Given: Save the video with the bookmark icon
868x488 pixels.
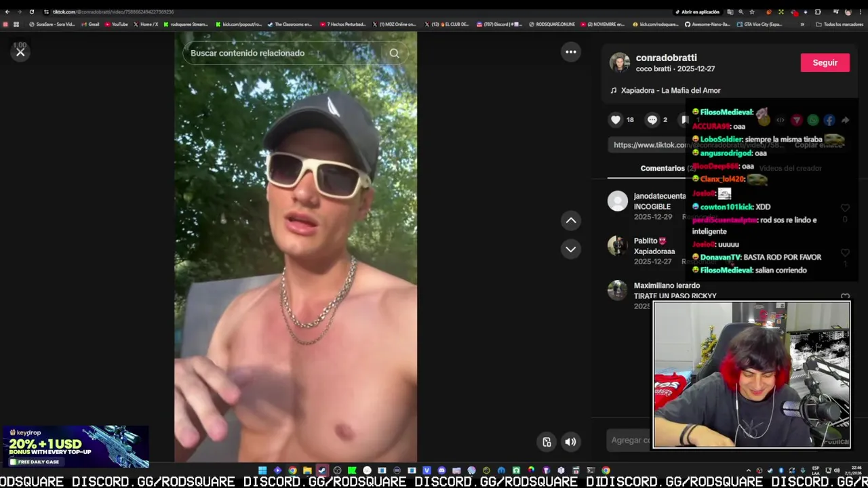Looking at the screenshot, I should coord(684,120).
